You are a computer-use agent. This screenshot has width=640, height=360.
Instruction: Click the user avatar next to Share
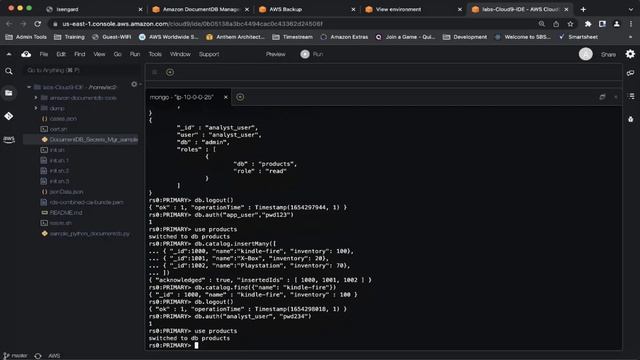point(586,54)
